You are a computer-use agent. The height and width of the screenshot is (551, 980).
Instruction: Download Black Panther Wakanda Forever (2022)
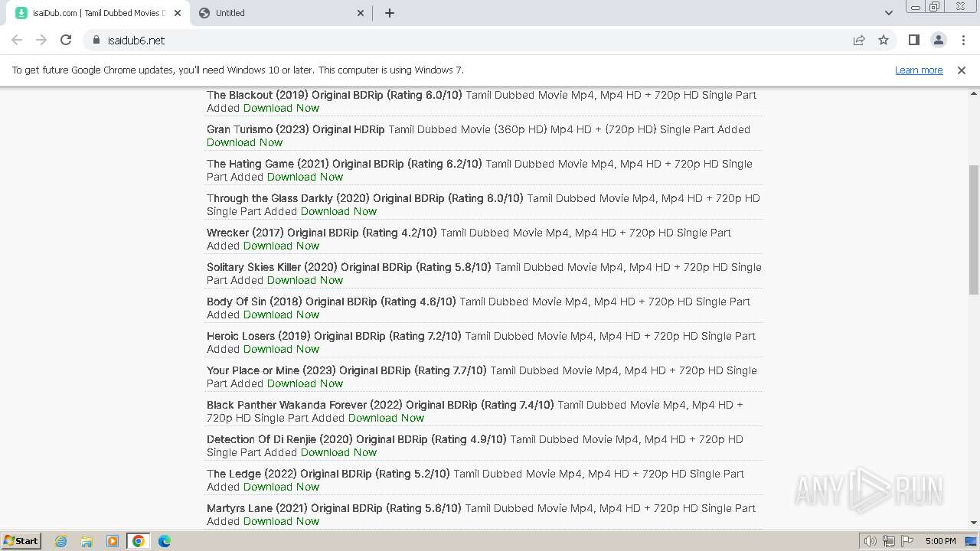coord(386,418)
